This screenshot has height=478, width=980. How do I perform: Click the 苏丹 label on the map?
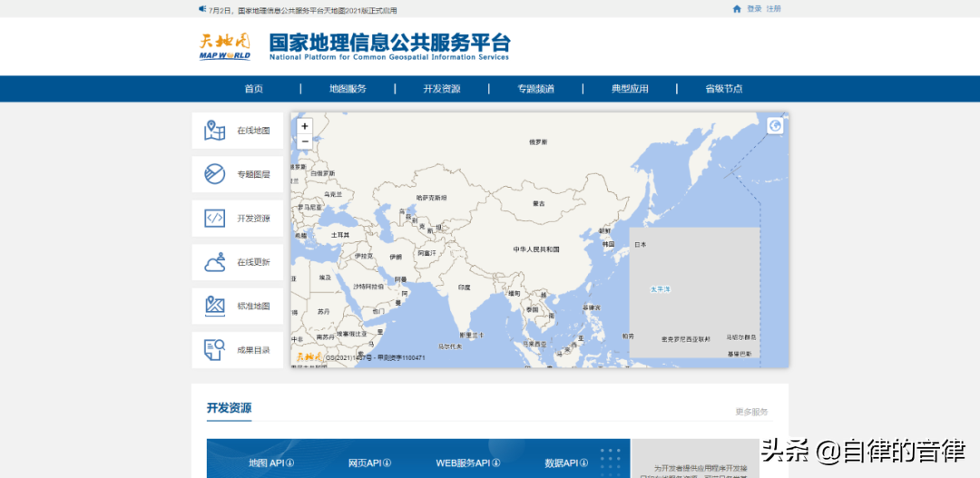coord(323,311)
